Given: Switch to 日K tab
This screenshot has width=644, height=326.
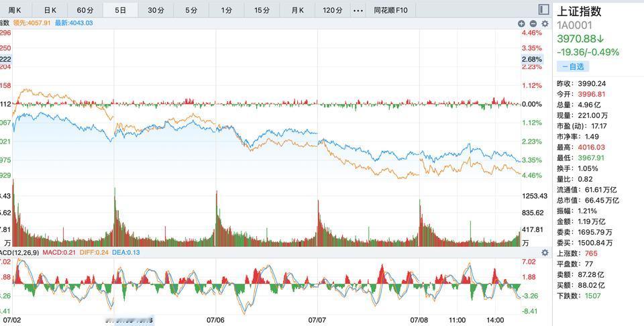Looking at the screenshot, I should tap(50, 10).
